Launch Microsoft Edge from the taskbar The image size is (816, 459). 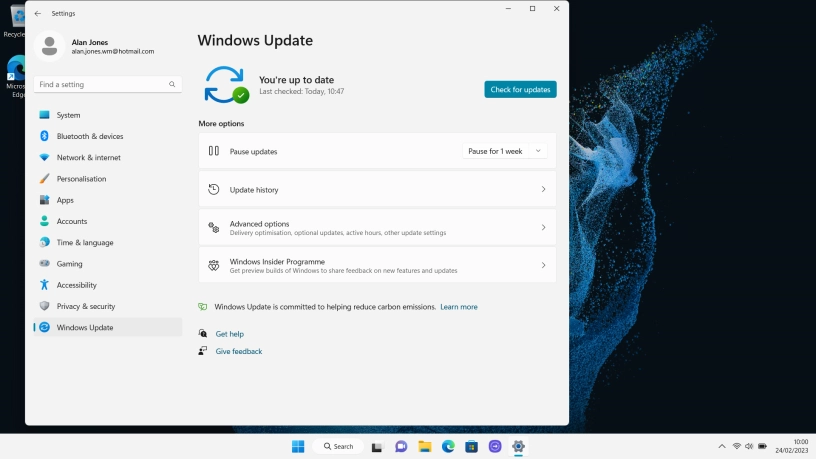tap(448, 446)
